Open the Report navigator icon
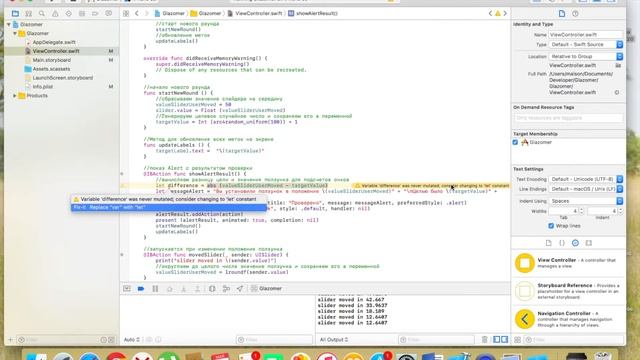The height and width of the screenshot is (360, 640). 109,13
